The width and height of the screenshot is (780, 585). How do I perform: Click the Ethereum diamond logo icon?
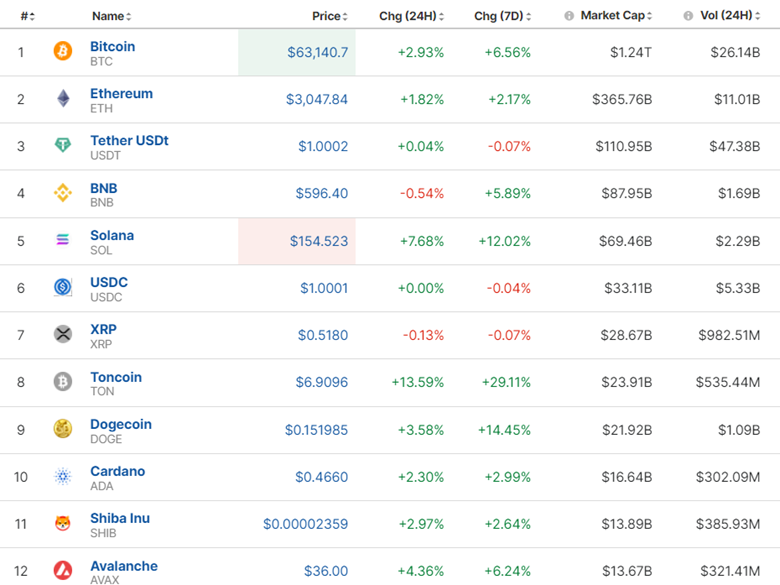[x=63, y=98]
